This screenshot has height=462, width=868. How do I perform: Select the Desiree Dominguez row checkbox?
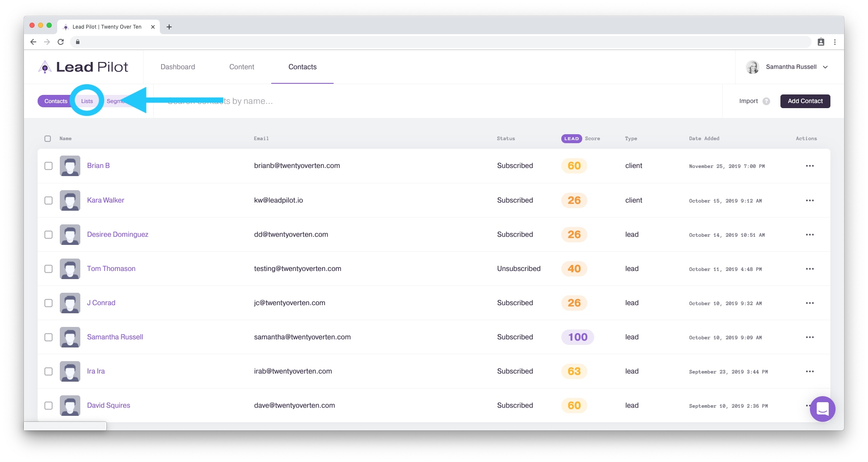[49, 235]
